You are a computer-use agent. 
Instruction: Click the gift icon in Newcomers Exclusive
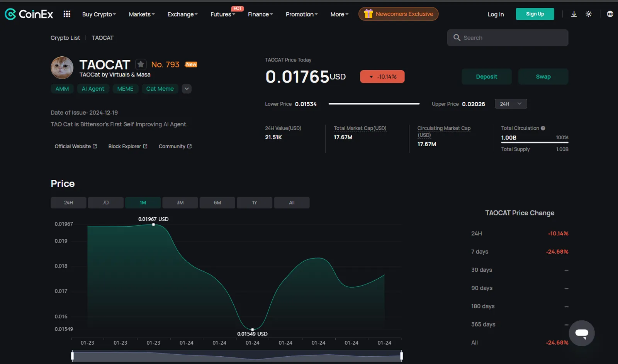[368, 14]
